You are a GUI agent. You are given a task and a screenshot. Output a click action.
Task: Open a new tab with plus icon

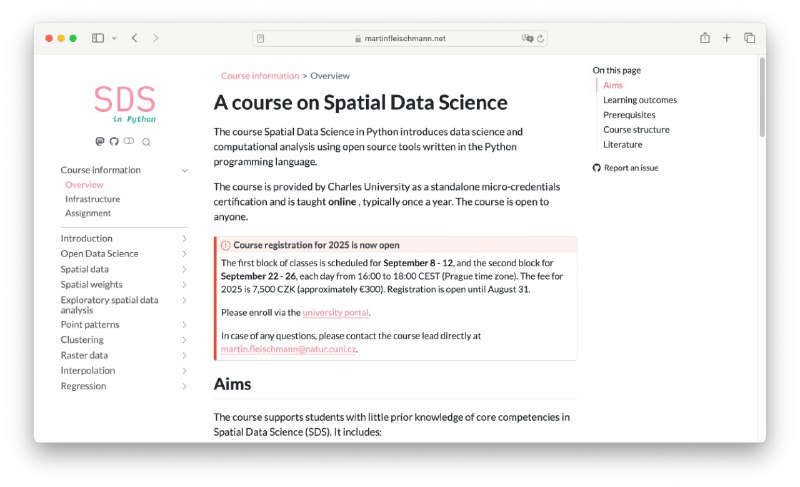coord(727,38)
